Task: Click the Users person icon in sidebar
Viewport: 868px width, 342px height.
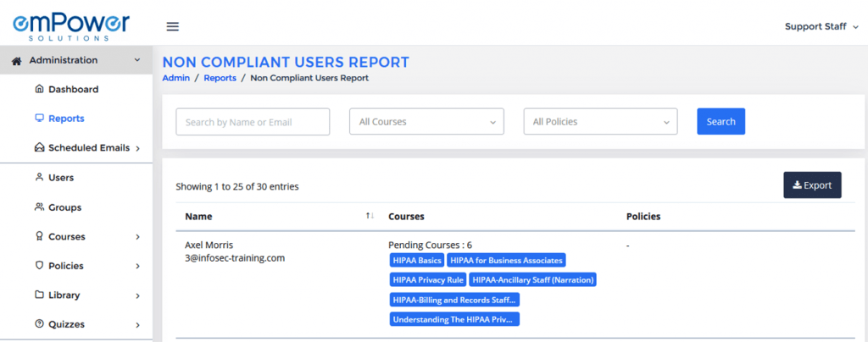Action: click(39, 178)
